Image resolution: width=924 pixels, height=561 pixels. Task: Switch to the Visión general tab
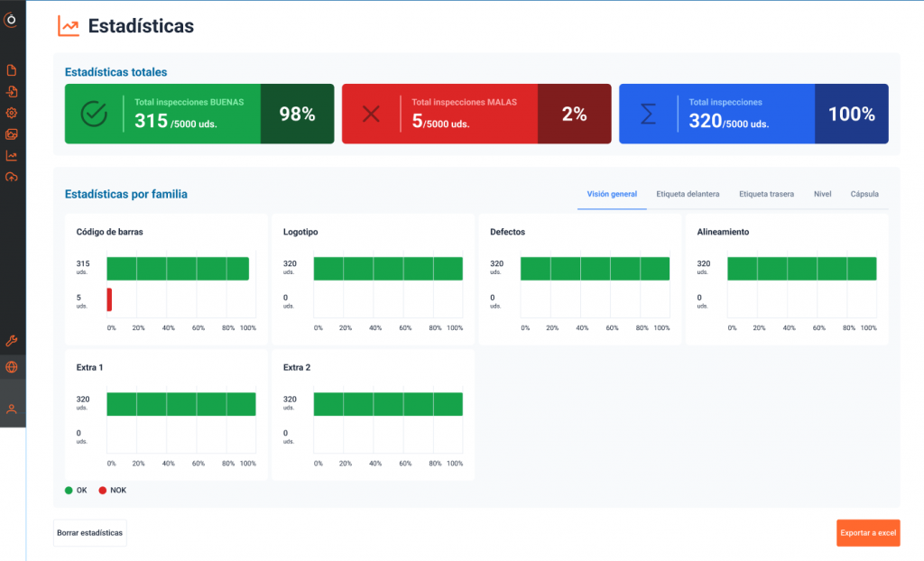(x=612, y=194)
